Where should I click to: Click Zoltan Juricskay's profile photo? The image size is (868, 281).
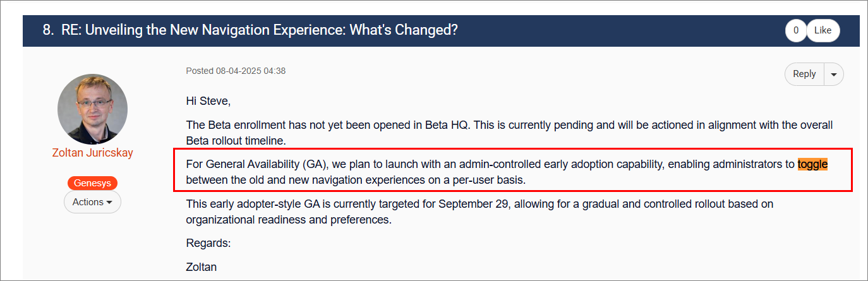pos(92,109)
